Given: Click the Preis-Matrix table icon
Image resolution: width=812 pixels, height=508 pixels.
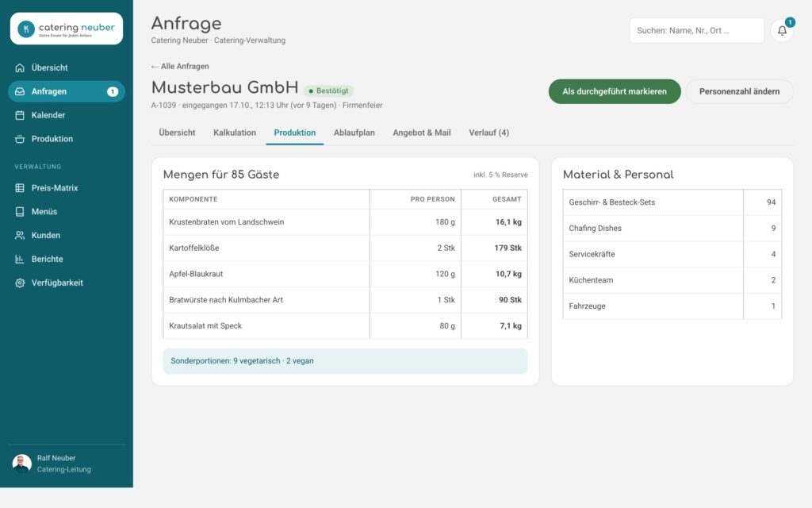Looking at the screenshot, I should pyautogui.click(x=20, y=188).
